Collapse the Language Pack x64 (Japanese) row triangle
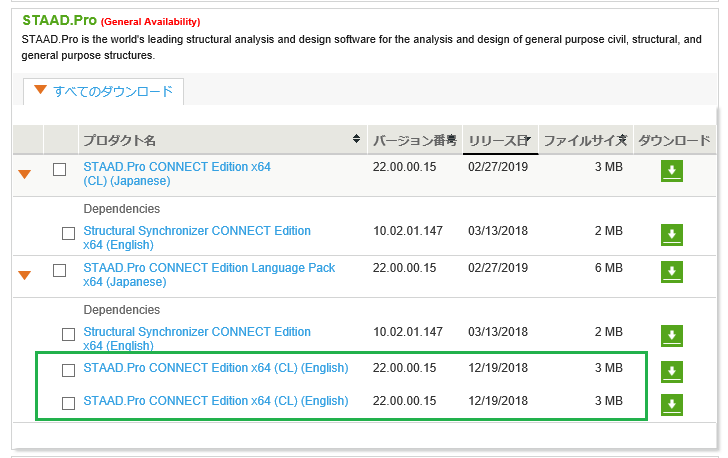Image resolution: width=728 pixels, height=458 pixels. [24, 275]
